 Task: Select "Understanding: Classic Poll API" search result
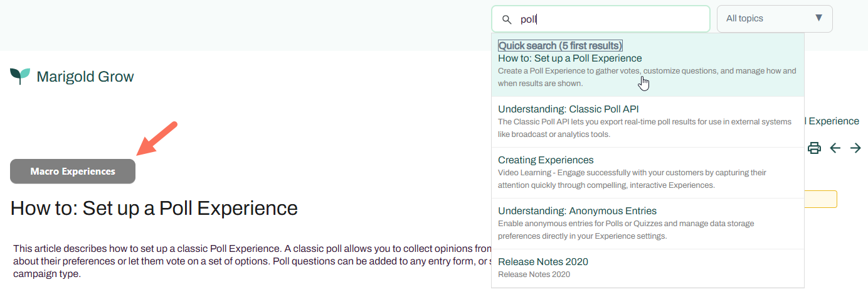pos(568,109)
